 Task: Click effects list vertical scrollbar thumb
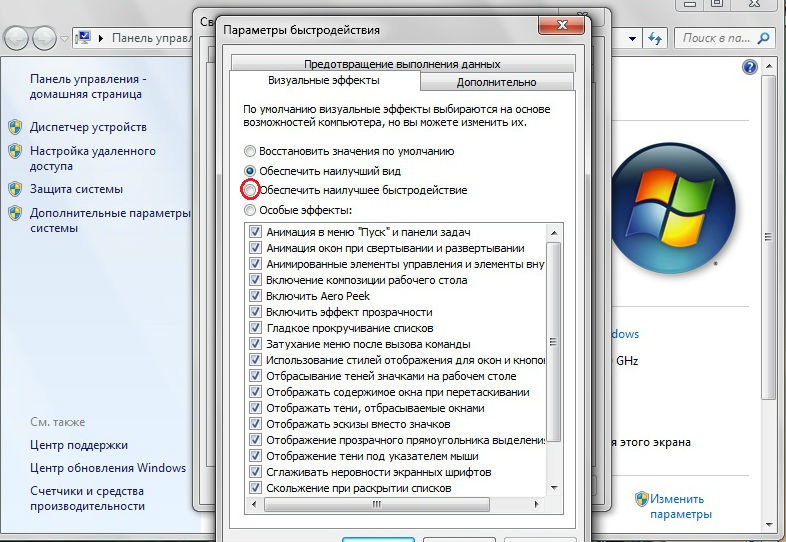[x=553, y=342]
